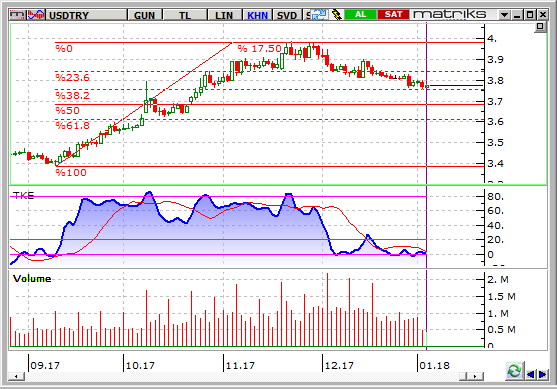Click the 09.17 date label

[x=45, y=365]
